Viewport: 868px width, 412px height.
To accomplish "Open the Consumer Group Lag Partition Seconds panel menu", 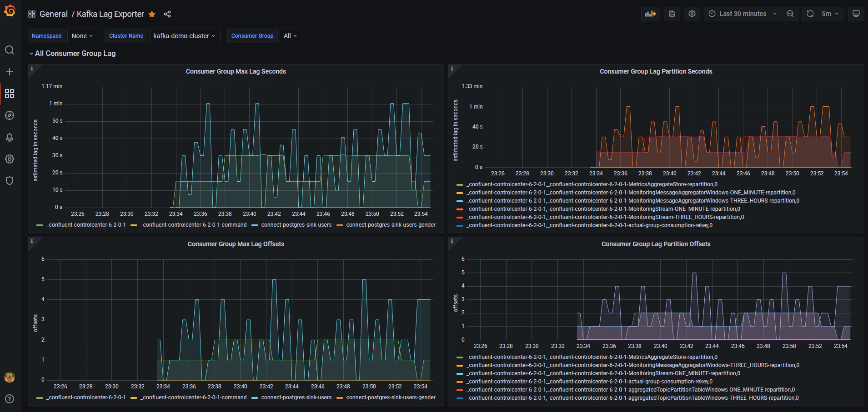I will 656,71.
